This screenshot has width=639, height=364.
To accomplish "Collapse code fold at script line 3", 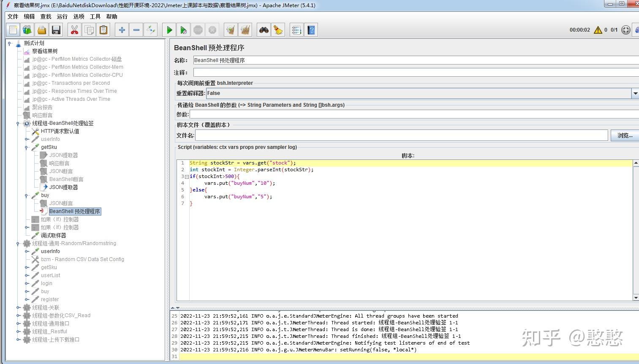I will (x=187, y=177).
